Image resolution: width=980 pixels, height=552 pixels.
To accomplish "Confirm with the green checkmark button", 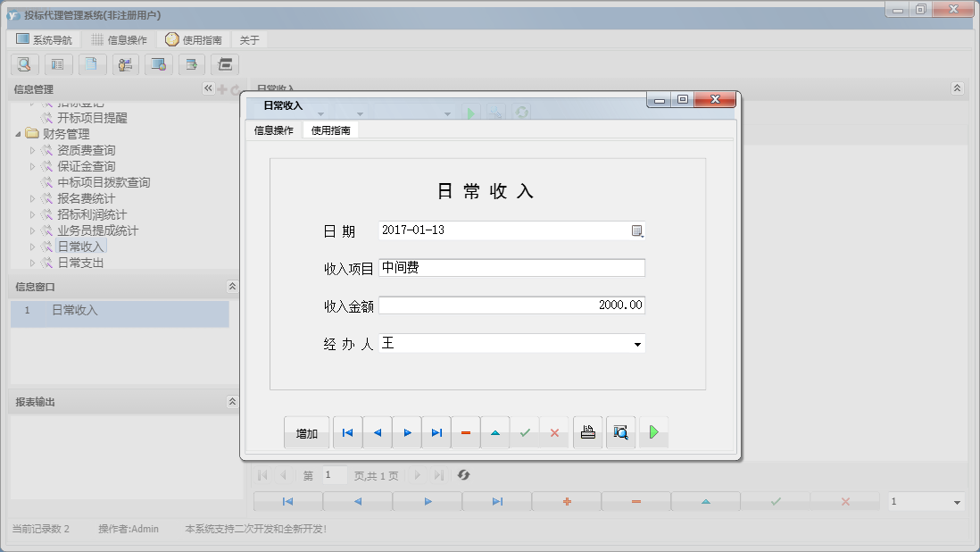I will pos(525,431).
